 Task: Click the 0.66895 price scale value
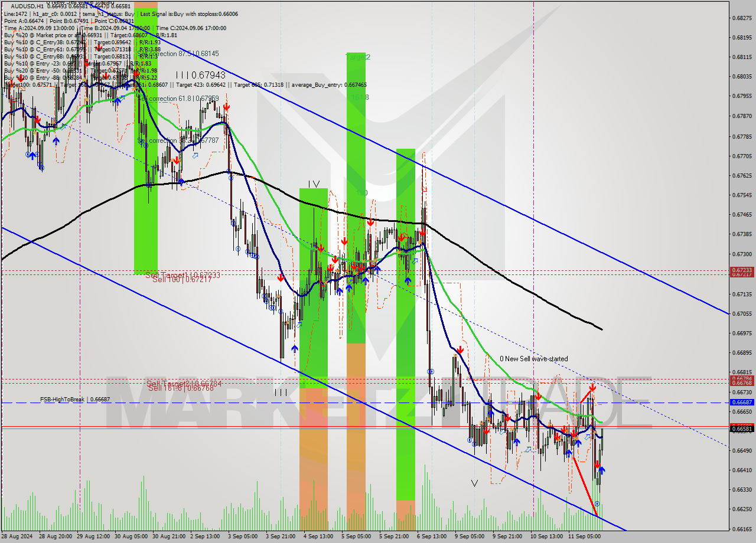tap(742, 352)
